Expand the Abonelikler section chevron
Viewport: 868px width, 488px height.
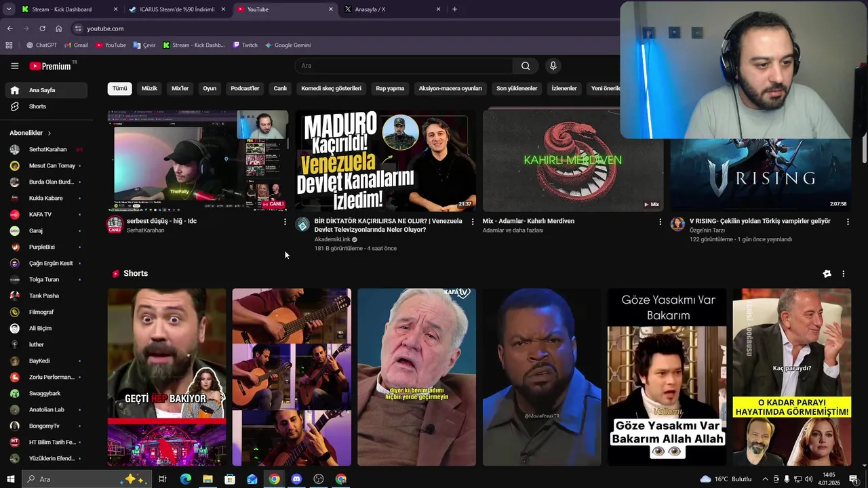[x=50, y=134]
